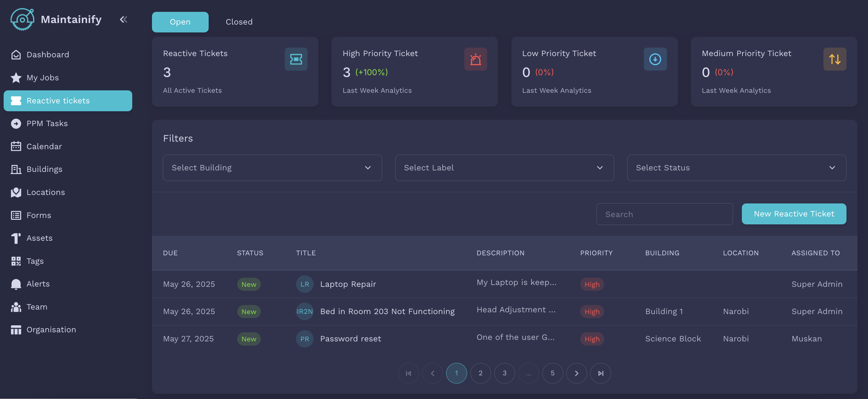Select the Open tab
868x399 pixels.
[x=180, y=22]
